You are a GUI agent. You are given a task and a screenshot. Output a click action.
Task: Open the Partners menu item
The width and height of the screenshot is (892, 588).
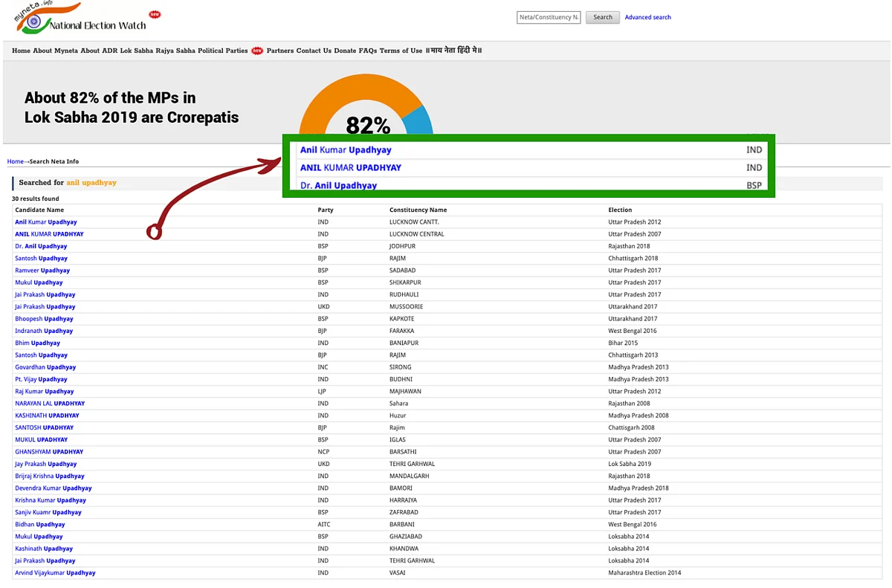point(280,51)
